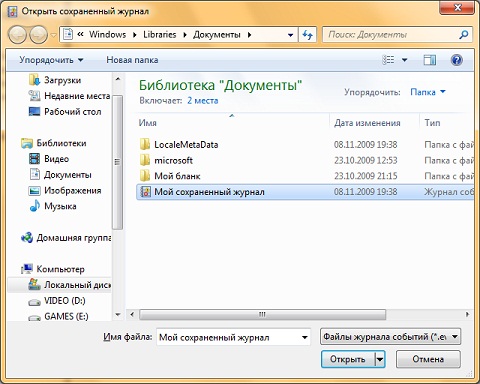This screenshot has width=480, height=384.
Task: Click horizontal scrollbar right arrow
Action: [468, 314]
